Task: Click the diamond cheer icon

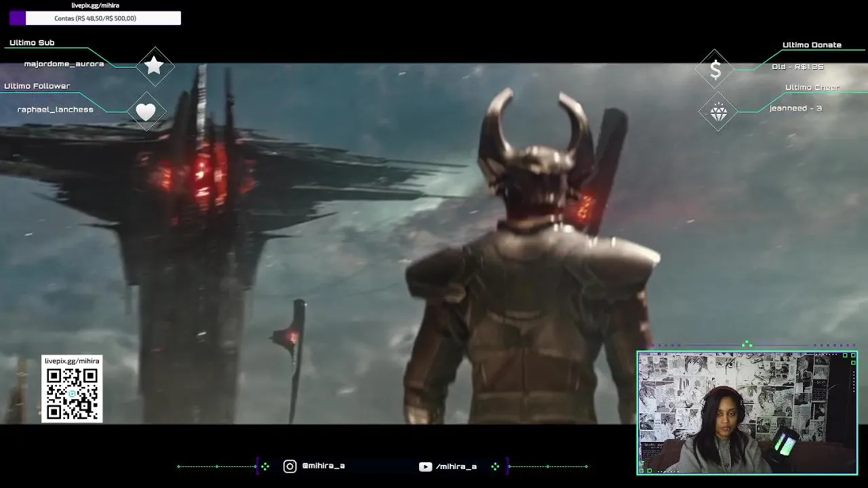Action: (719, 112)
